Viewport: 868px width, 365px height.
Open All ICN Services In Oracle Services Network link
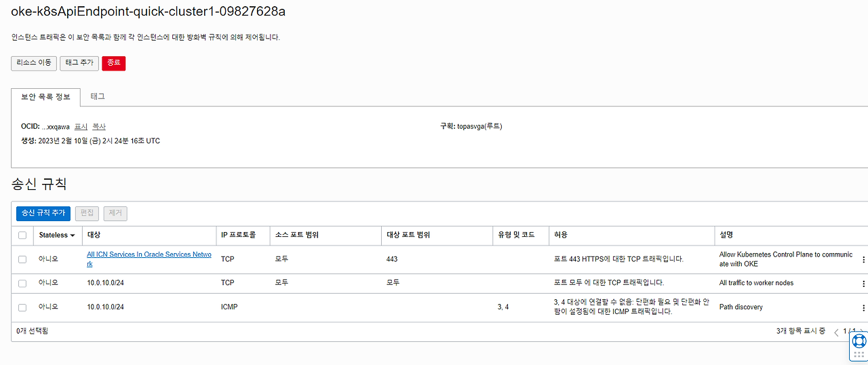point(149,259)
